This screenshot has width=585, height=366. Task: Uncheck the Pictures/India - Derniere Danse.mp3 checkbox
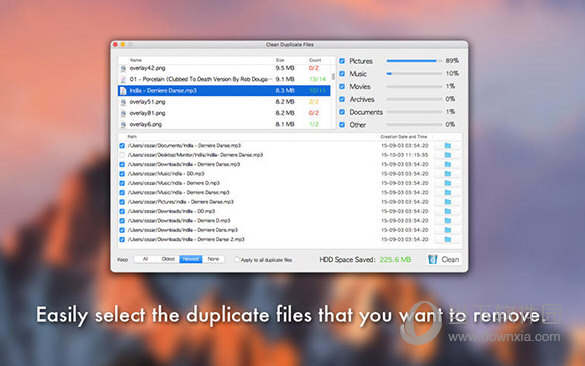point(122,202)
